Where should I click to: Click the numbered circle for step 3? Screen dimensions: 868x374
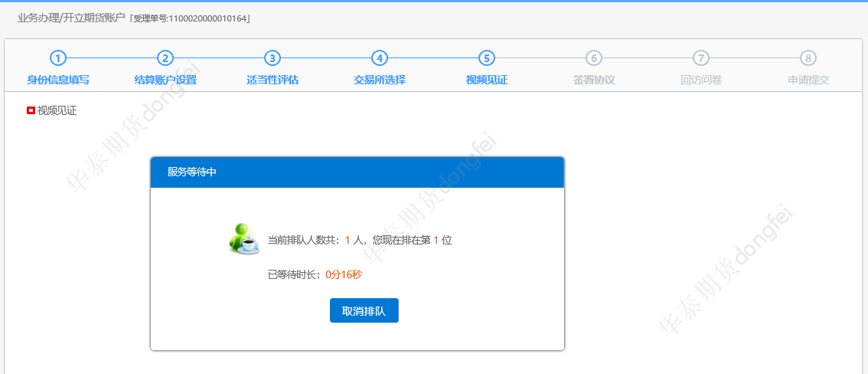coord(272,58)
